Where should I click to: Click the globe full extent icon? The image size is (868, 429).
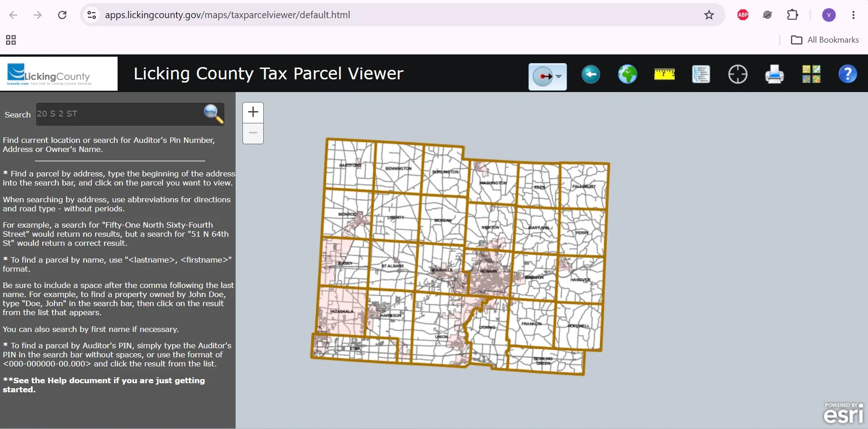click(x=627, y=74)
